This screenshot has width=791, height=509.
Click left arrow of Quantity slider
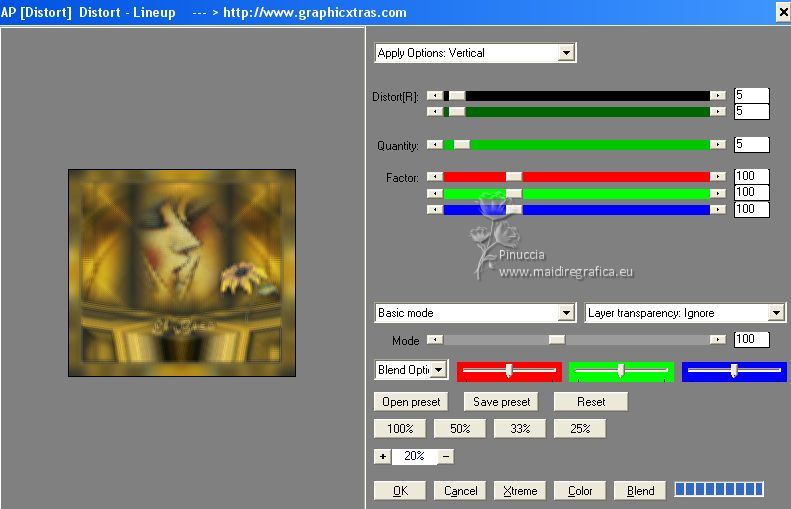pos(434,145)
